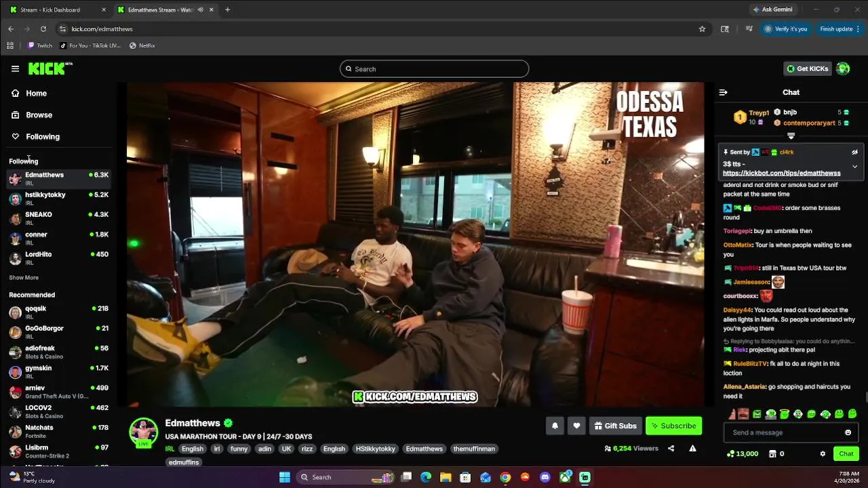Screen dimensions: 868x488
Task: Open Natchats recommended channel
Action: (58, 431)
